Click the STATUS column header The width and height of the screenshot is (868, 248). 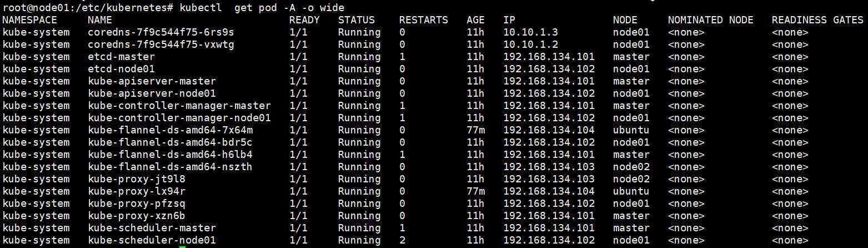coord(356,20)
